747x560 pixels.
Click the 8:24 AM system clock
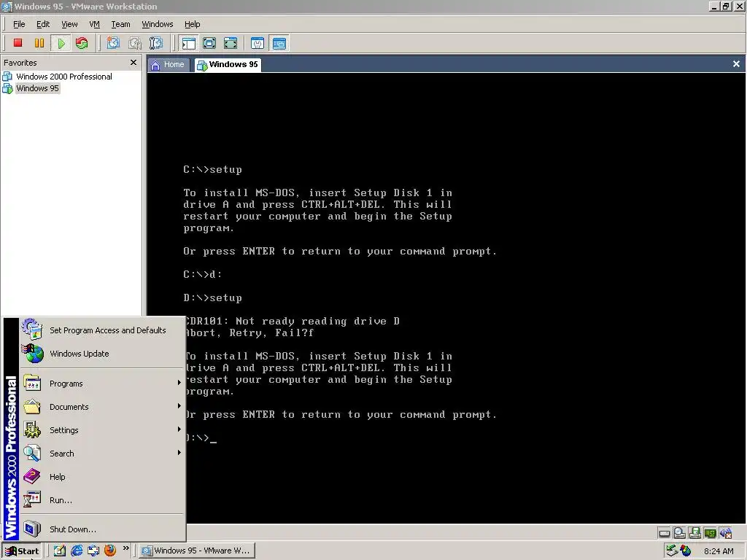719,551
